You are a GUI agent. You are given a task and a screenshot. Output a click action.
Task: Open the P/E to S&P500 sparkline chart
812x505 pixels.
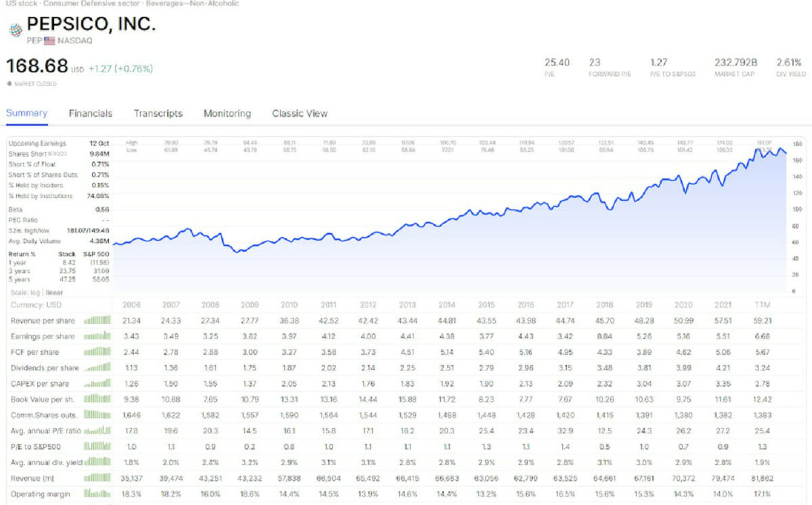(x=97, y=446)
